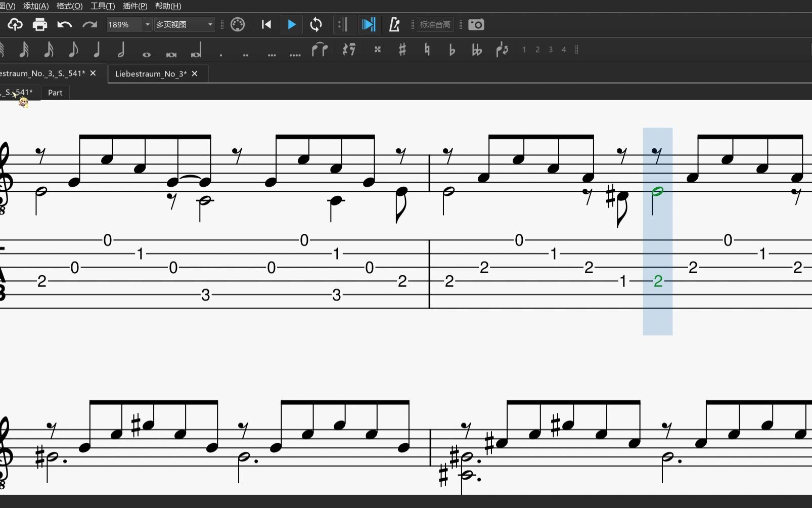Select the 32nd note duration
This screenshot has width=812, height=508.
pos(24,50)
